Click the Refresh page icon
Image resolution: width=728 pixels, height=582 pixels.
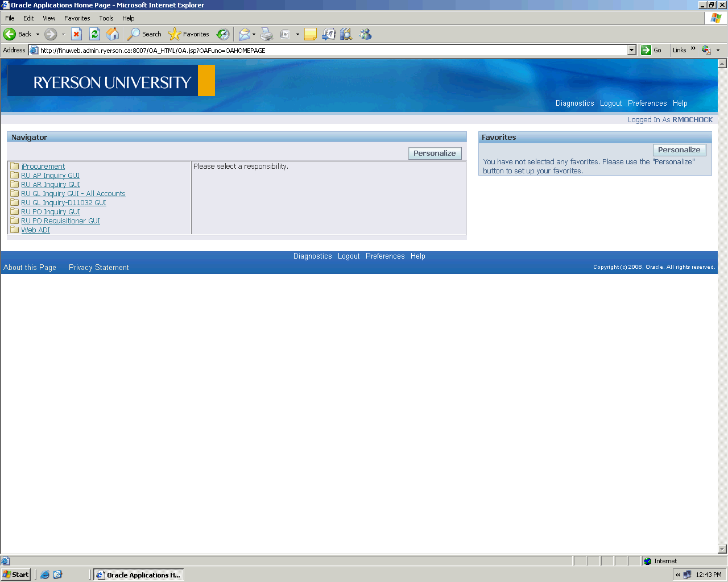tap(95, 34)
